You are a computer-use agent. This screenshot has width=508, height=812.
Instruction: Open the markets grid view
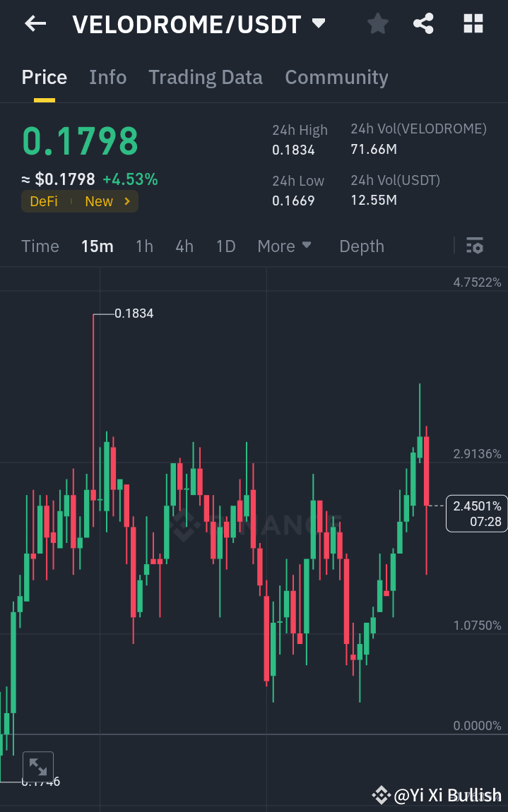(472, 23)
